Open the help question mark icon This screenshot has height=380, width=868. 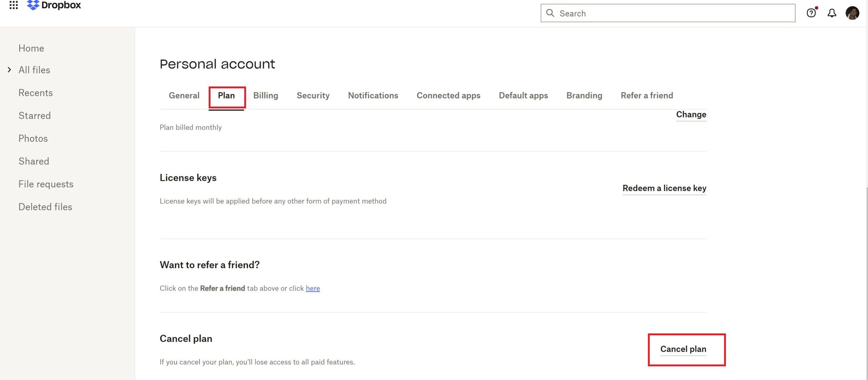(811, 13)
